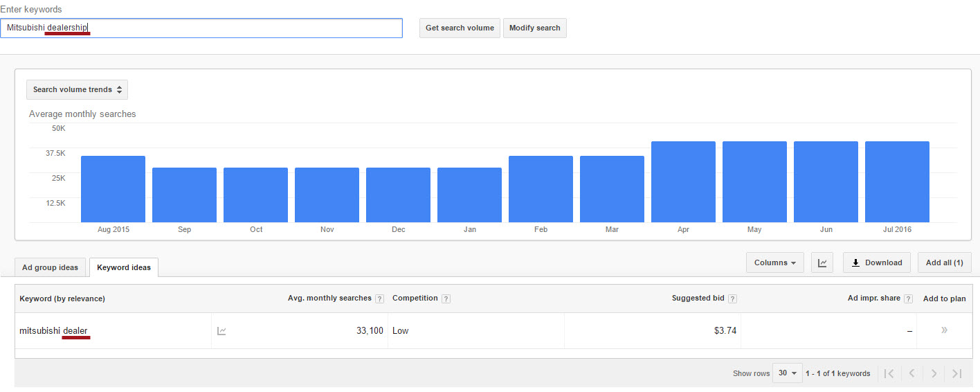Go to the previous results page
The image size is (980, 392).
pos(911,373)
